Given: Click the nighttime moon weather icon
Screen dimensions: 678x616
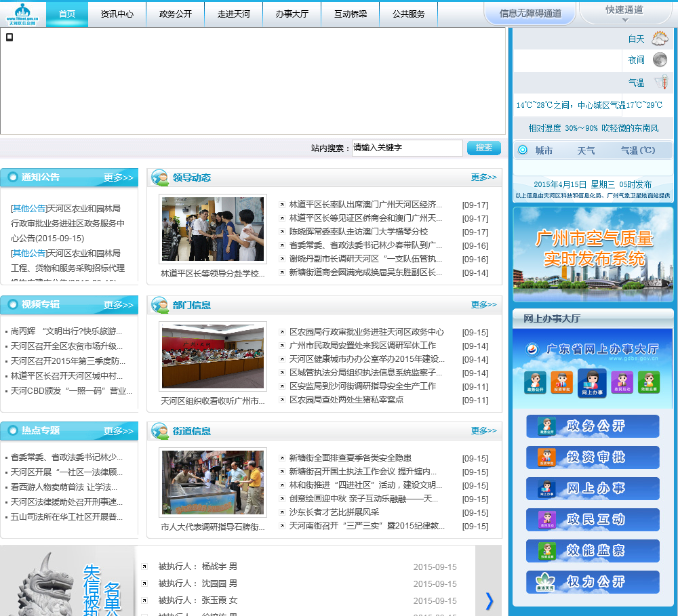Looking at the screenshot, I should coord(659,60).
